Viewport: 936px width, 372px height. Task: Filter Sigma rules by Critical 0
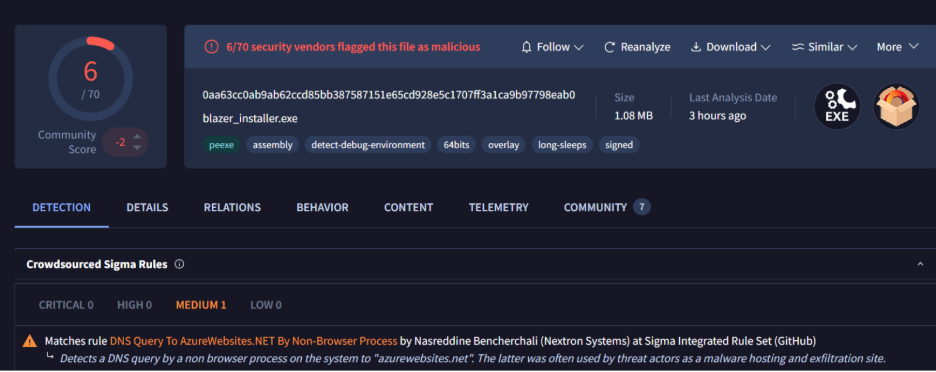tap(66, 305)
